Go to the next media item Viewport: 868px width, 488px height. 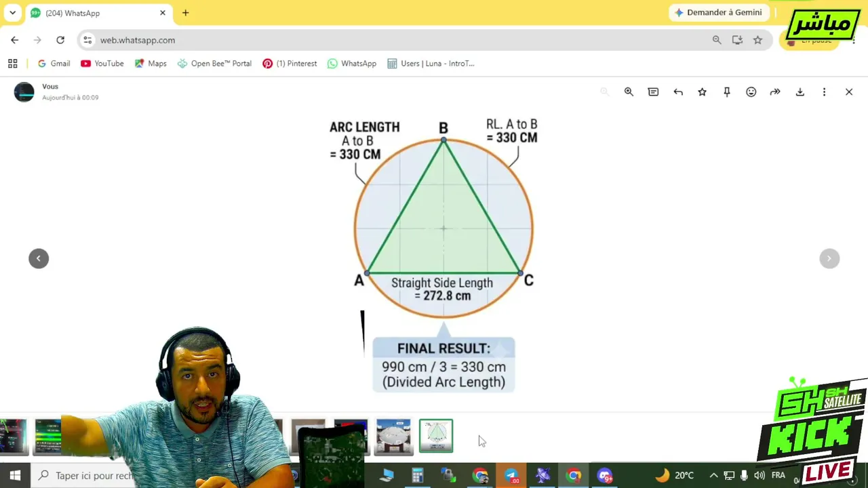tap(829, 258)
